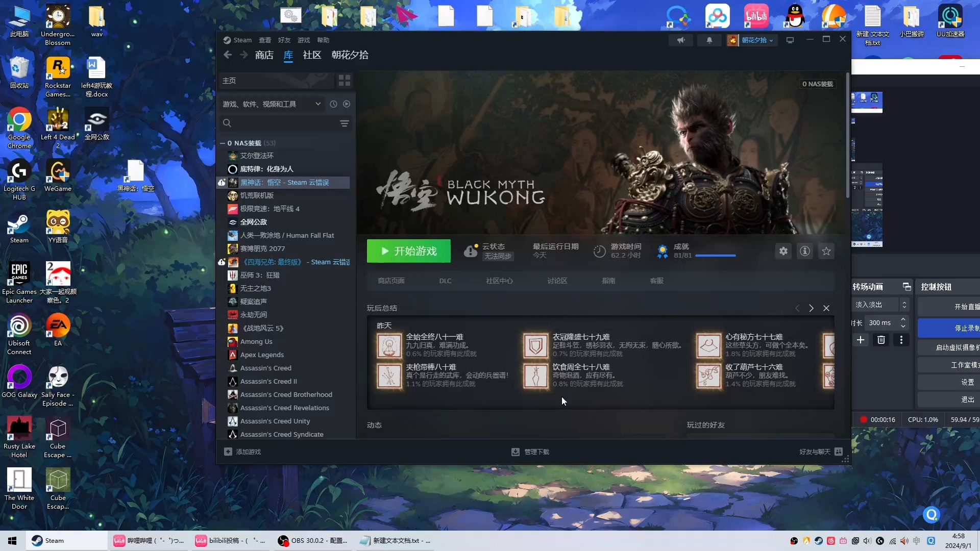The height and width of the screenshot is (551, 980).
Task: Click 添加游戏 plus icon
Action: (x=228, y=452)
